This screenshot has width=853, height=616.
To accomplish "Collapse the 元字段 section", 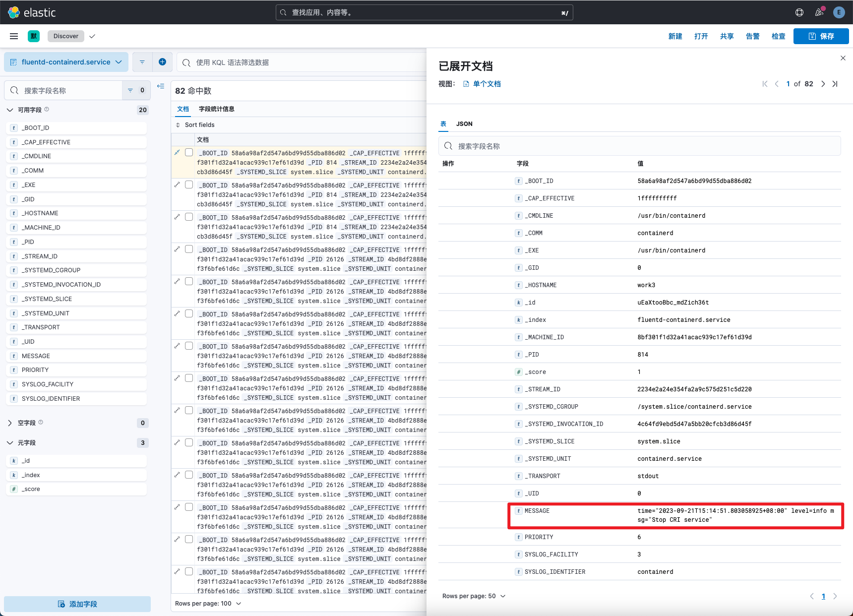I will click(10, 443).
